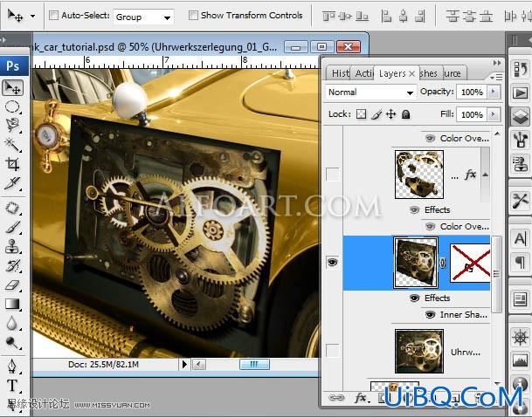Select the Brush tool

(x=12, y=227)
